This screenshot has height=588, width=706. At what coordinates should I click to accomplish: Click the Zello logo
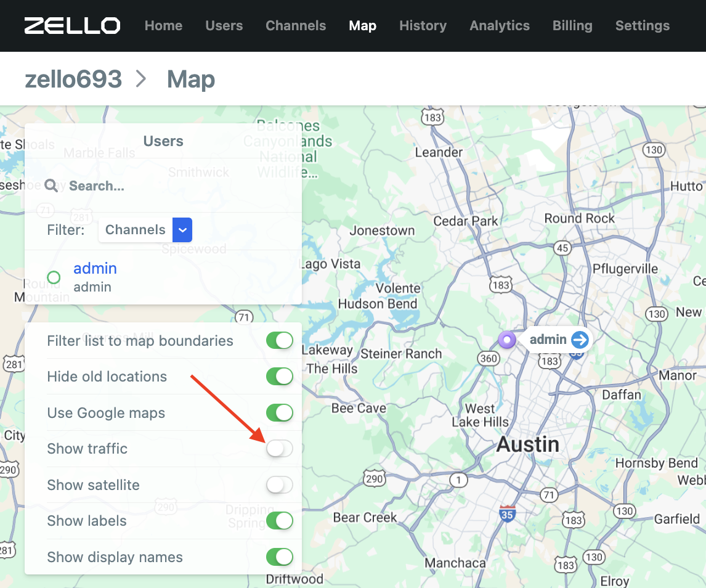[72, 26]
